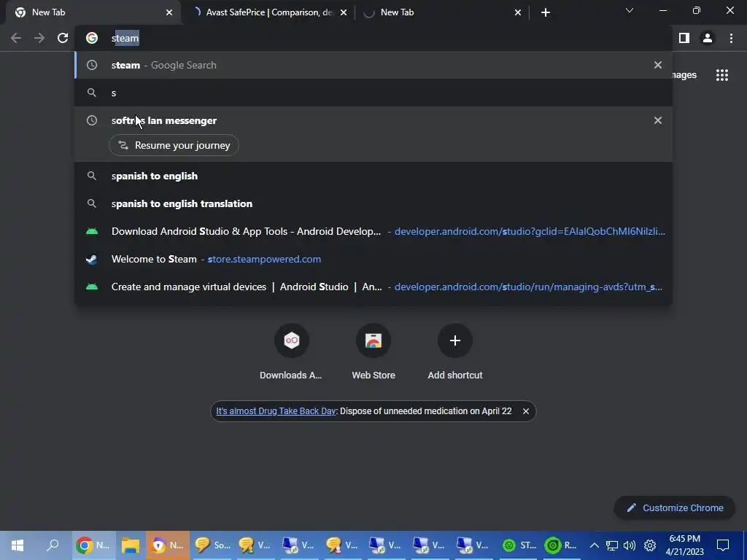Screen dimensions: 747x560
Task: Open Welcome to Steam suggestion
Action: coord(373,259)
